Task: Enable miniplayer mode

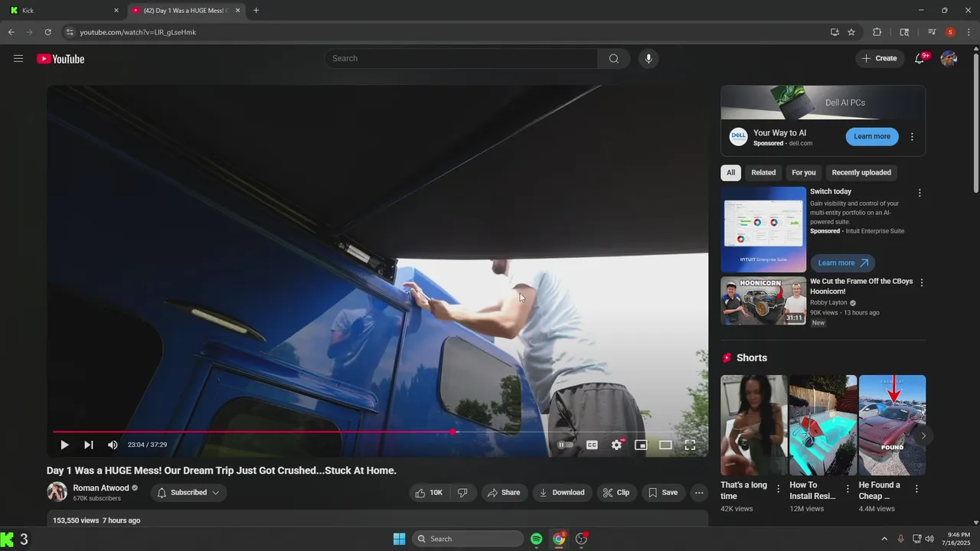Action: tap(642, 445)
